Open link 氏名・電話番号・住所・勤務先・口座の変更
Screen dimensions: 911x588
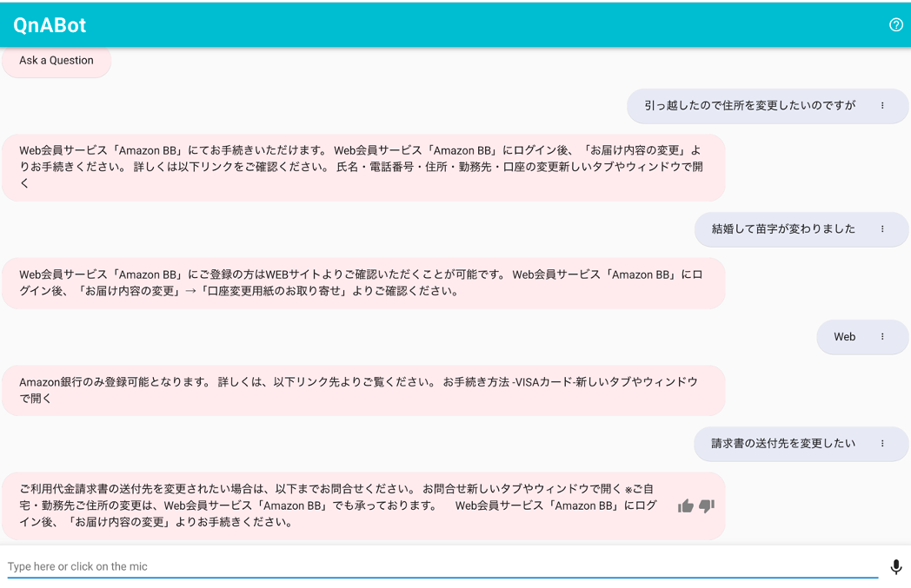coord(446,167)
